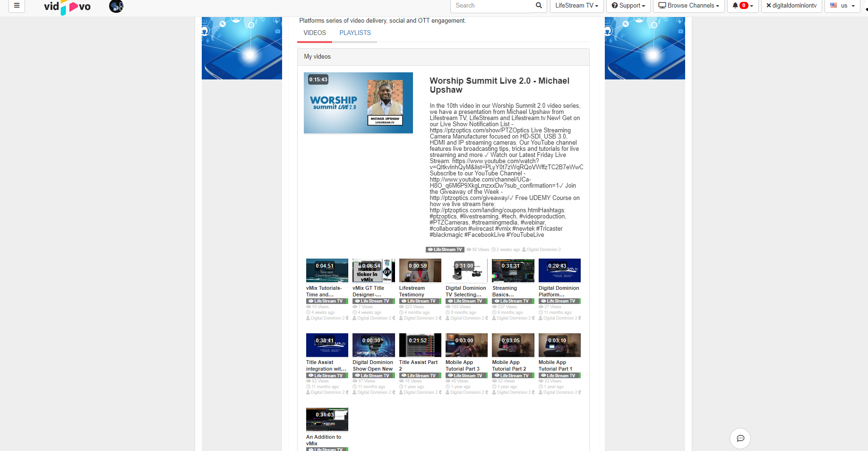Play Title Assist integration thumbnail

(x=327, y=345)
